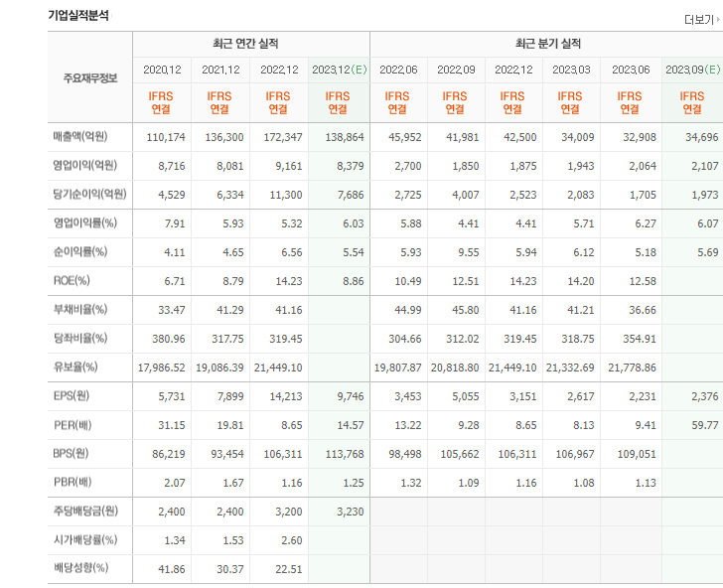
Task: Select the 유보율(%) row label
Action: click(x=75, y=367)
